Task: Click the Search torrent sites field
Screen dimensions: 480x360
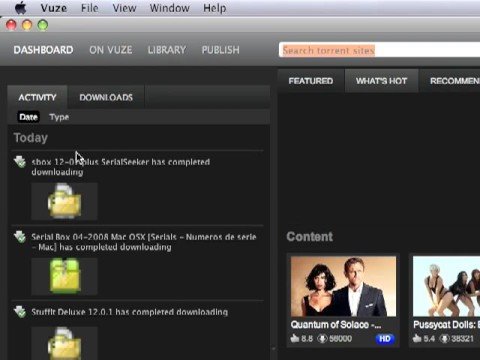Action: [x=379, y=50]
